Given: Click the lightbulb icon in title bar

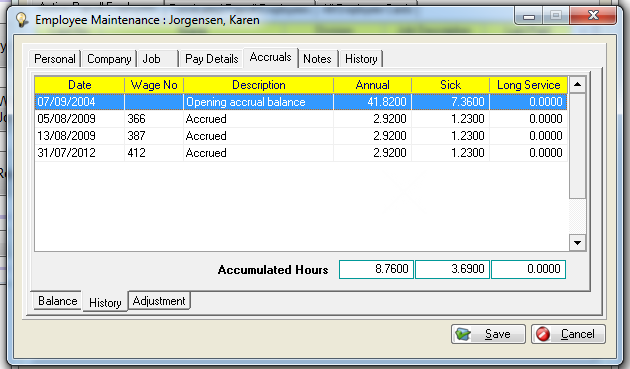Looking at the screenshot, I should pos(22,20).
